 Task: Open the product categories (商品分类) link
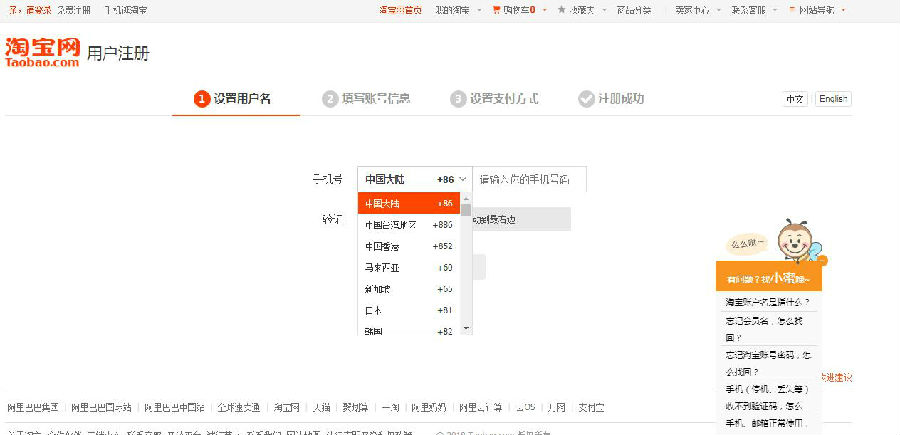click(634, 10)
